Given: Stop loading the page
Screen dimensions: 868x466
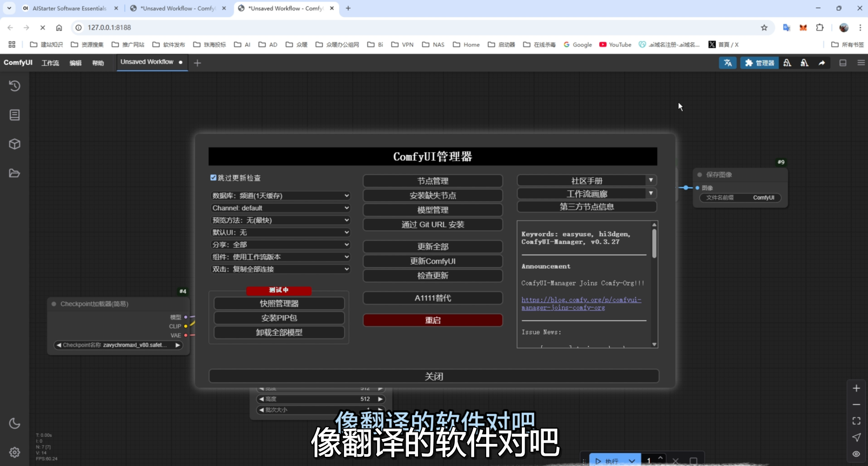Looking at the screenshot, I should (43, 28).
